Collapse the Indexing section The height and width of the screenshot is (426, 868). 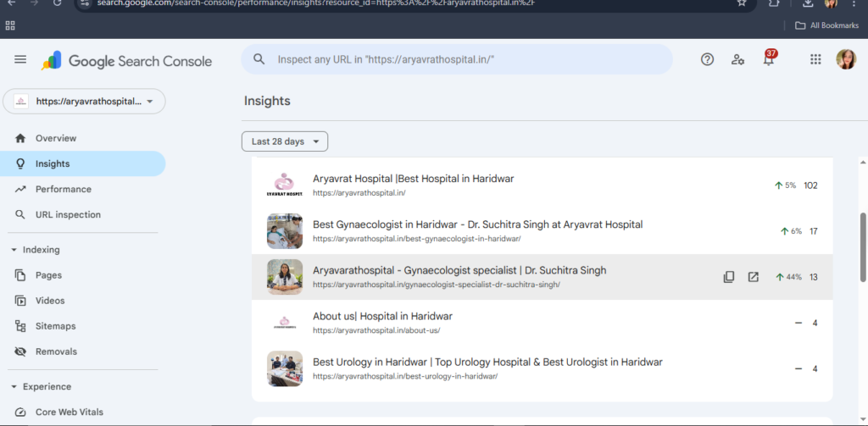click(14, 250)
